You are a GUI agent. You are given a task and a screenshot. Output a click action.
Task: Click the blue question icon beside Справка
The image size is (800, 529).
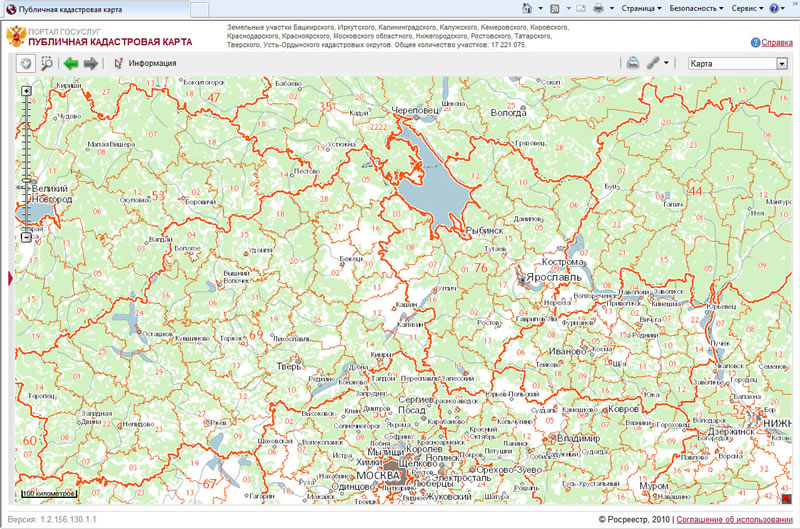tap(755, 42)
